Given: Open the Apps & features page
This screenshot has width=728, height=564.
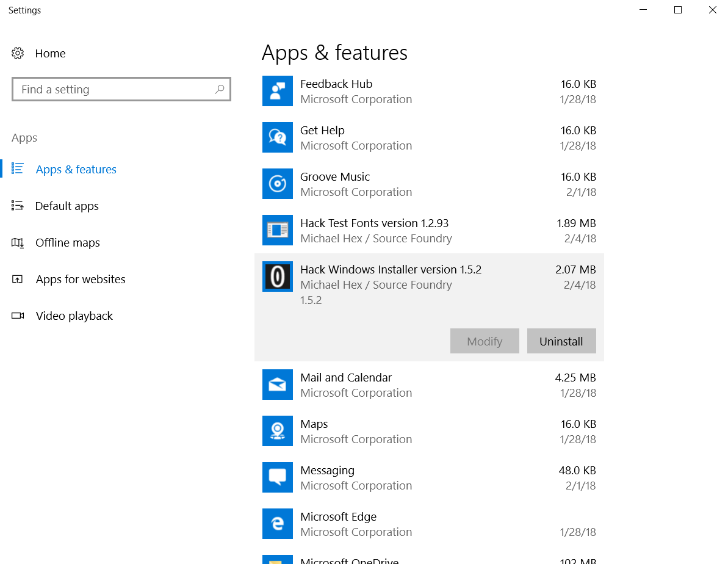Looking at the screenshot, I should click(76, 170).
